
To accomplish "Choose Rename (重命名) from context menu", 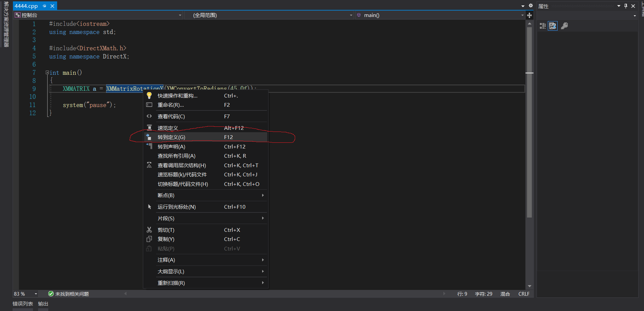I will pos(206,105).
